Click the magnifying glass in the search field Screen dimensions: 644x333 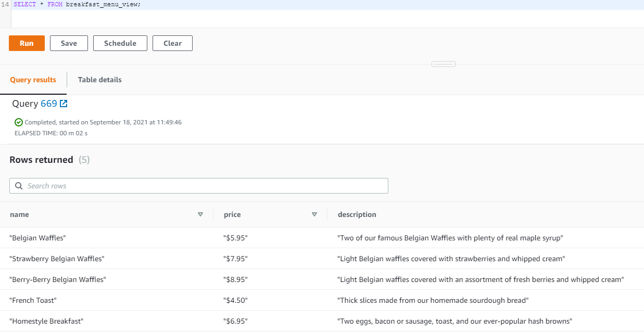click(19, 186)
